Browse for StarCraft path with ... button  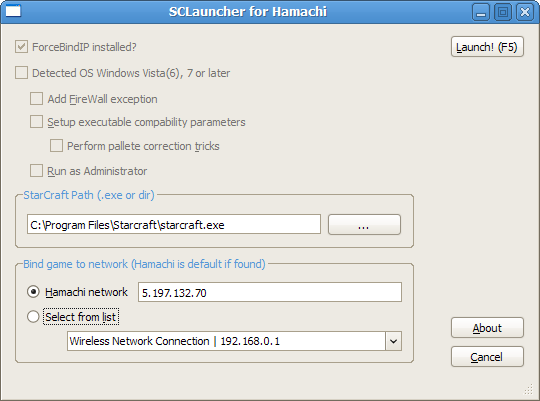pos(364,225)
